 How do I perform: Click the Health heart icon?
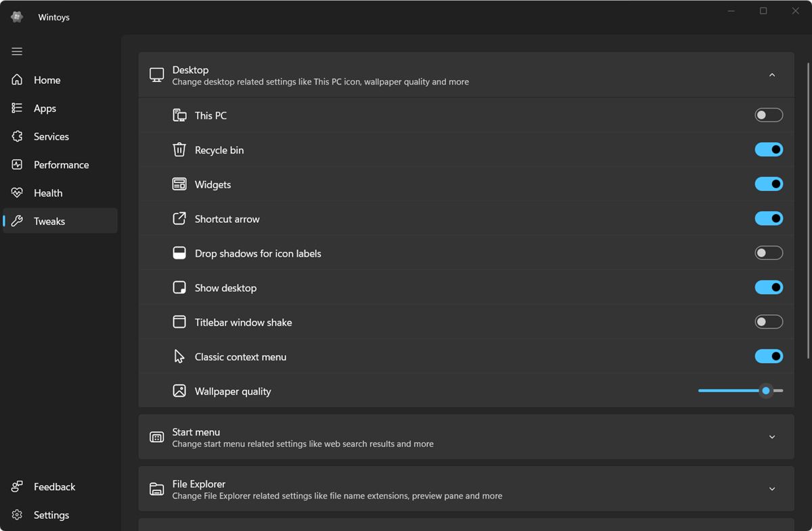(x=18, y=193)
